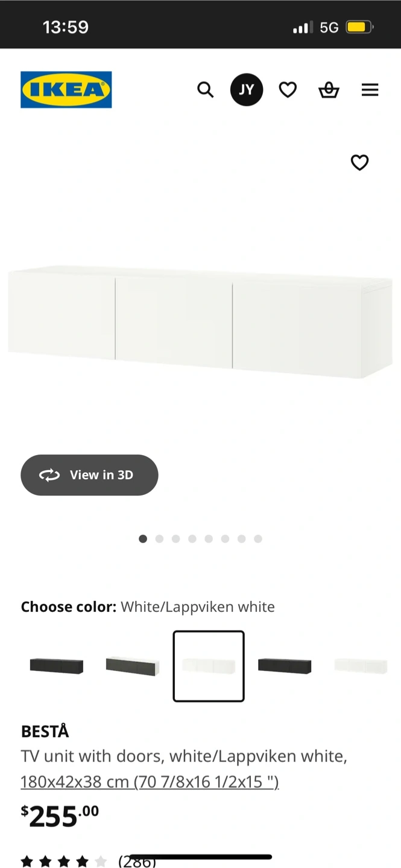Screen dimensions: 401x868
Task: Select the highlighted white/Lappviken white swatch
Action: pyautogui.click(x=209, y=666)
